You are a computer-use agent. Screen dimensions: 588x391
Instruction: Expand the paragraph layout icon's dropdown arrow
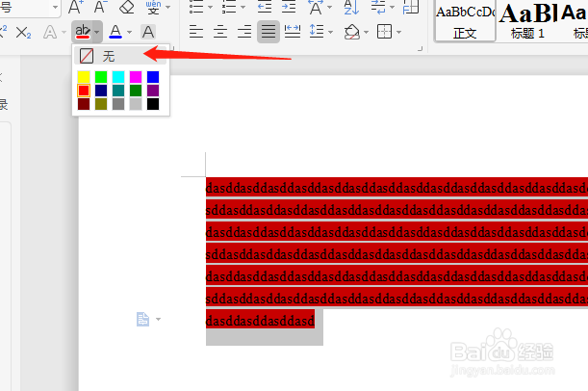pos(158,320)
